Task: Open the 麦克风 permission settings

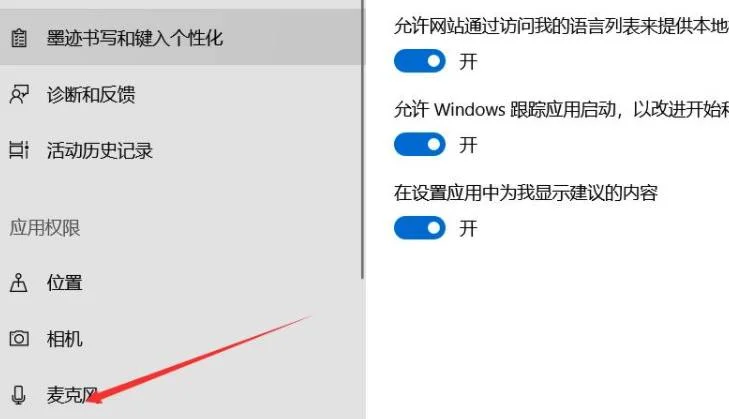Action: tap(181, 395)
